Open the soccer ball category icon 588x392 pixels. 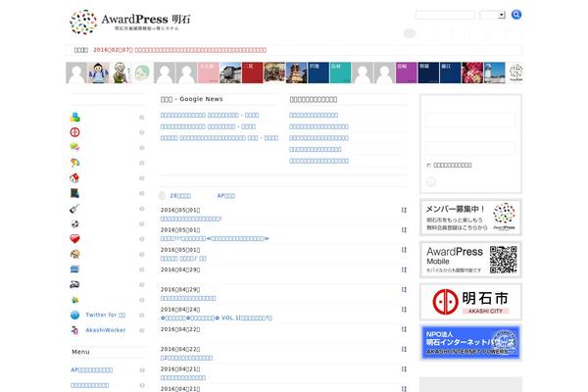(75, 224)
